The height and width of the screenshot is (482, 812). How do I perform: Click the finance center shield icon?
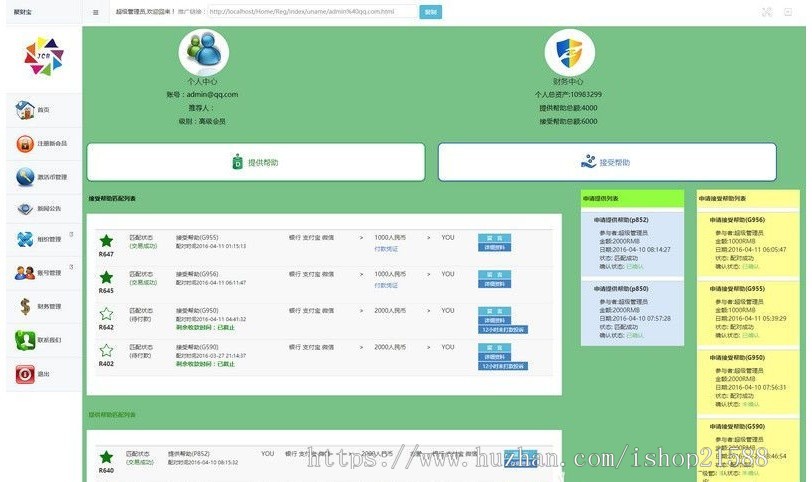[x=569, y=53]
